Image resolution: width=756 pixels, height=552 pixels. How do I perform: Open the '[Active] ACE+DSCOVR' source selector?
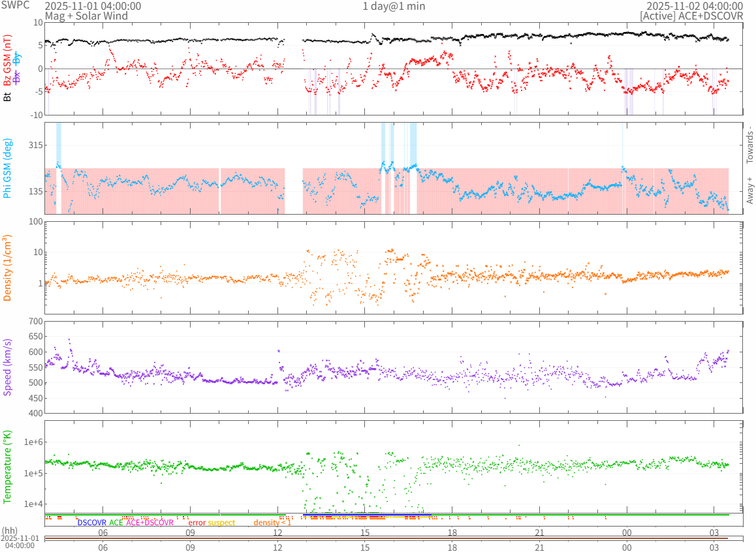click(x=691, y=16)
